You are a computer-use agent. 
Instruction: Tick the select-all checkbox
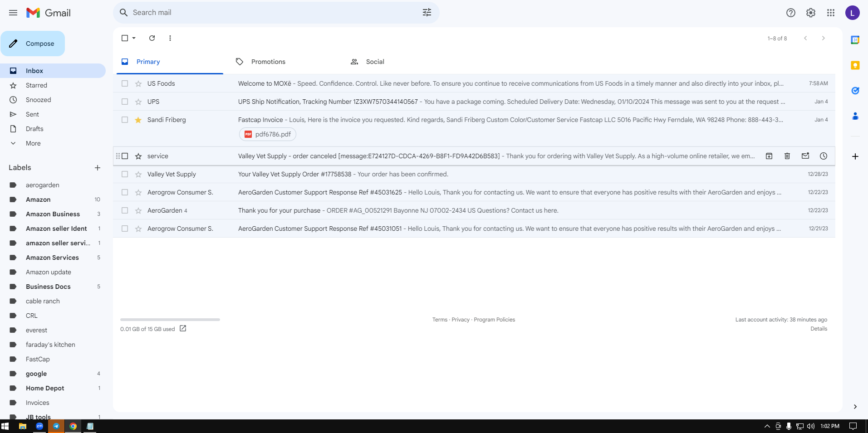(x=125, y=38)
